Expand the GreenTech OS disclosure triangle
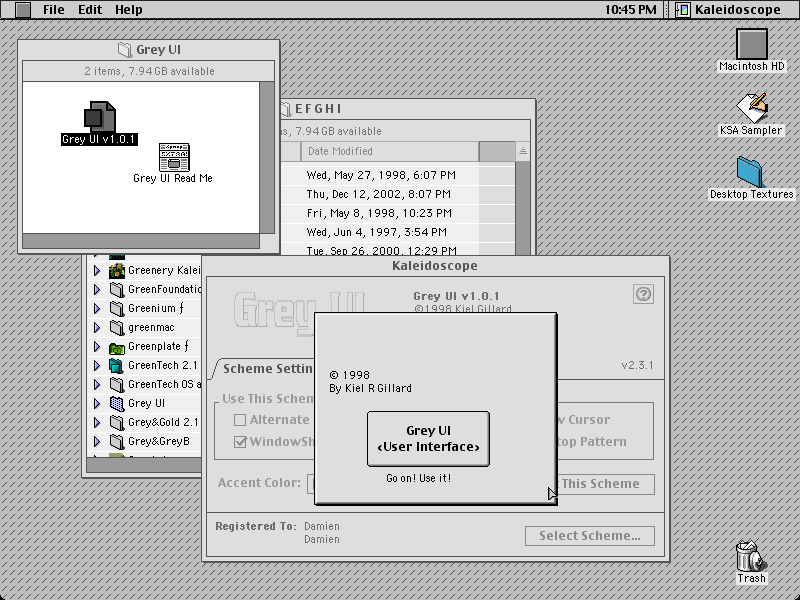Viewport: 800px width, 600px height. coord(97,385)
